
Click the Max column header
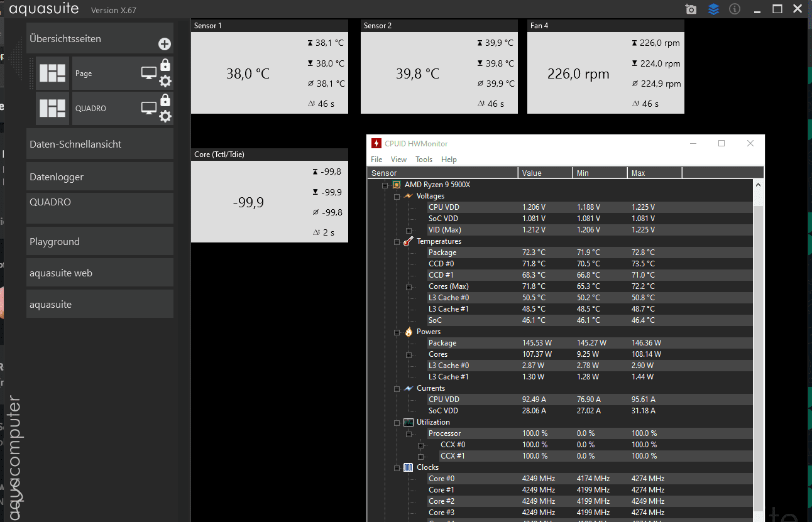point(655,173)
